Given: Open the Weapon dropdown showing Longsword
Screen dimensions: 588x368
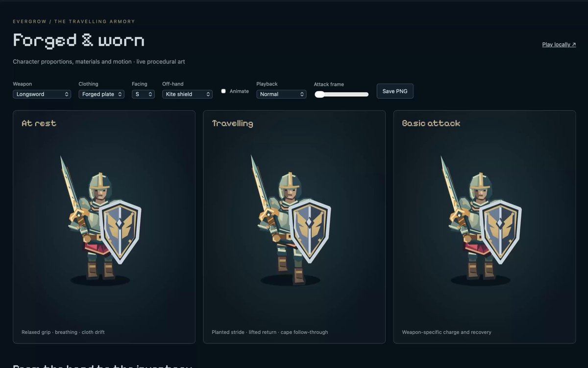Looking at the screenshot, I should tap(42, 94).
